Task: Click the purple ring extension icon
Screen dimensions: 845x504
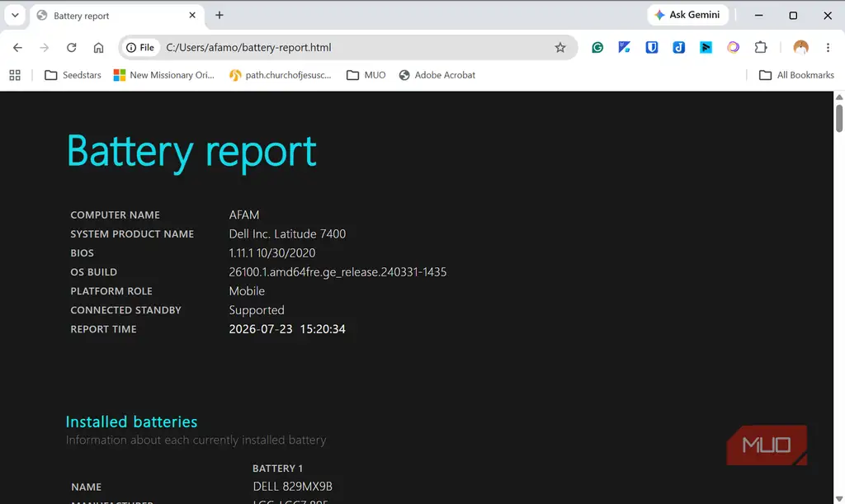Action: point(733,47)
